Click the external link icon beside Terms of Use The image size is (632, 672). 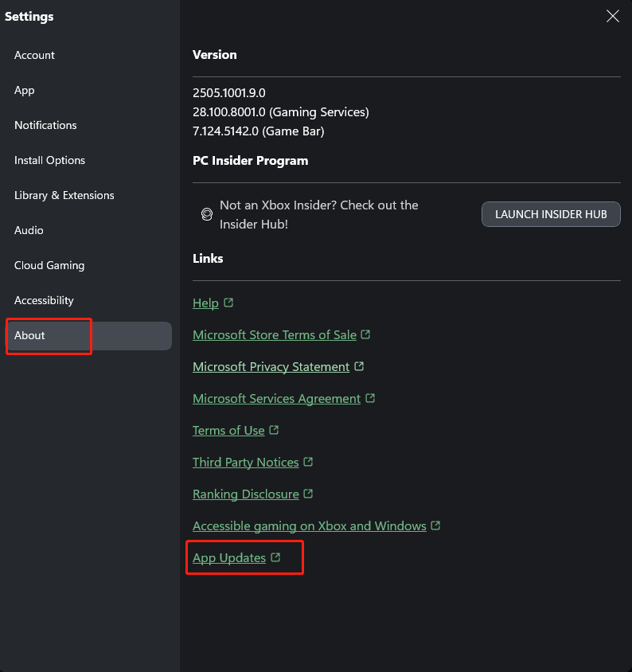(x=273, y=429)
